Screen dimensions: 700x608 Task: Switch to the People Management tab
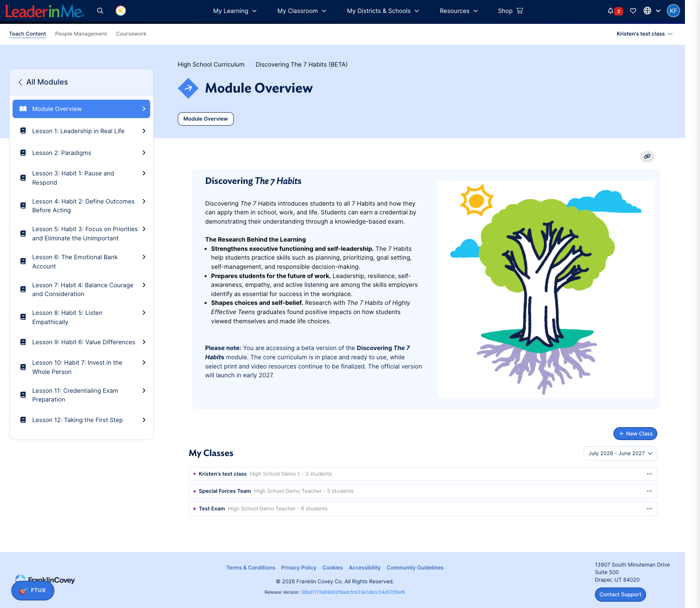[x=81, y=34]
